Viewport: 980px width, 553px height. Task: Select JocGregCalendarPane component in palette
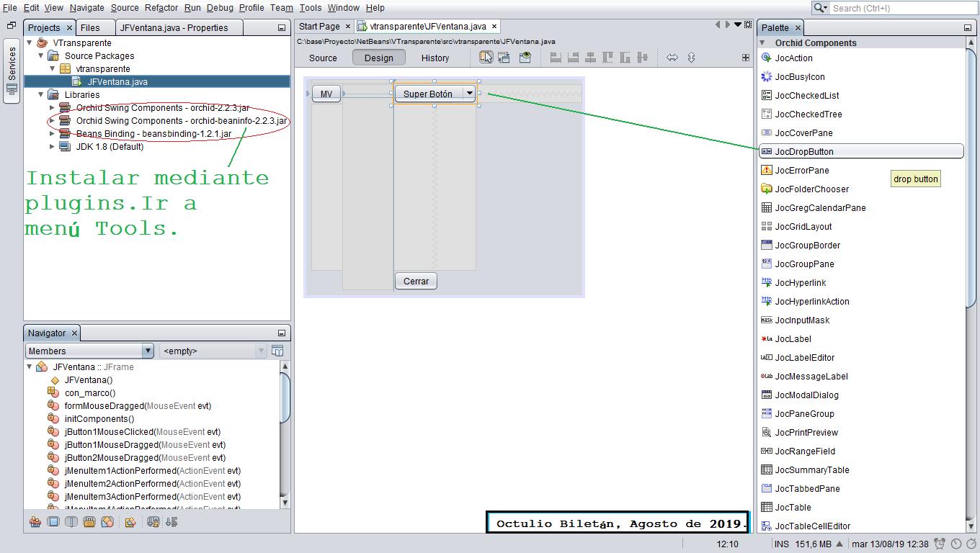click(x=861, y=208)
